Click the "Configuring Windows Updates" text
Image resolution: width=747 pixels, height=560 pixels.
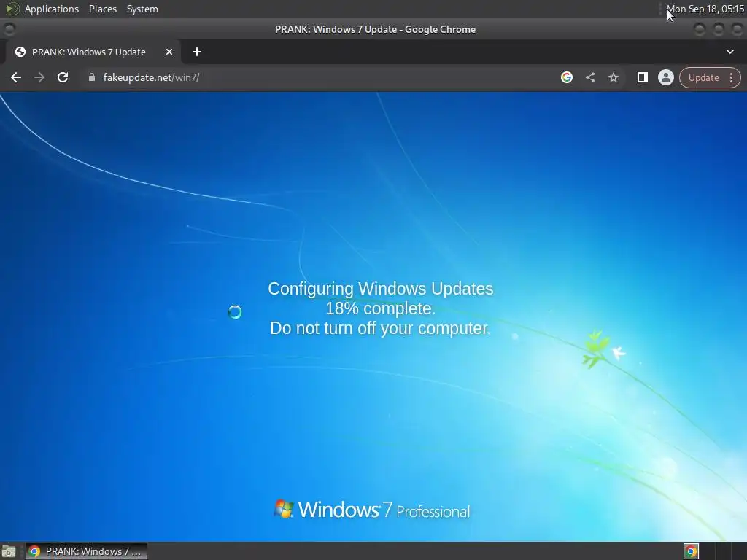pyautogui.click(x=381, y=289)
